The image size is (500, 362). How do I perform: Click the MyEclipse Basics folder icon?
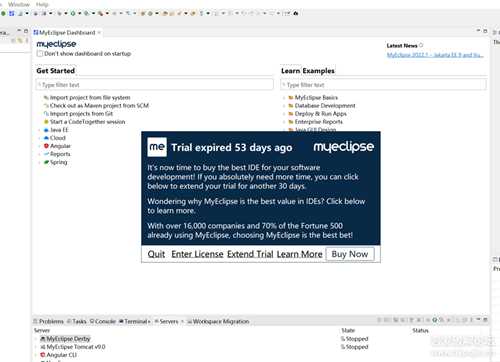291,98
